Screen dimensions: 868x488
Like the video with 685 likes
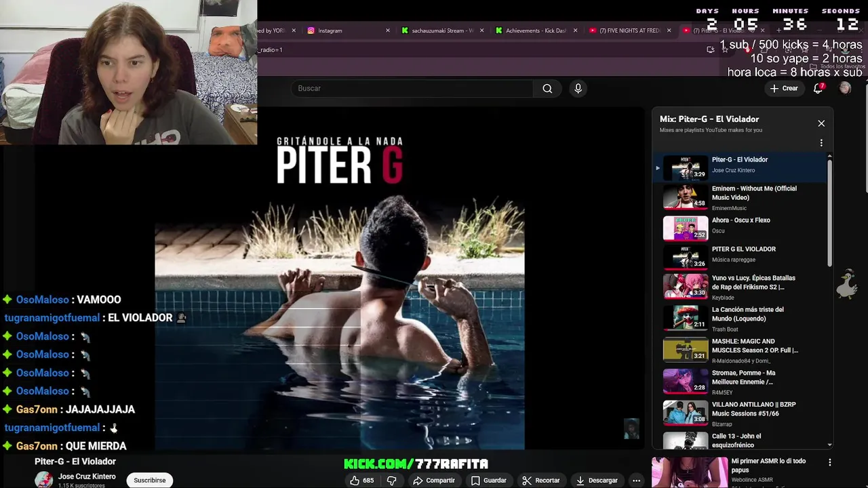(362, 480)
